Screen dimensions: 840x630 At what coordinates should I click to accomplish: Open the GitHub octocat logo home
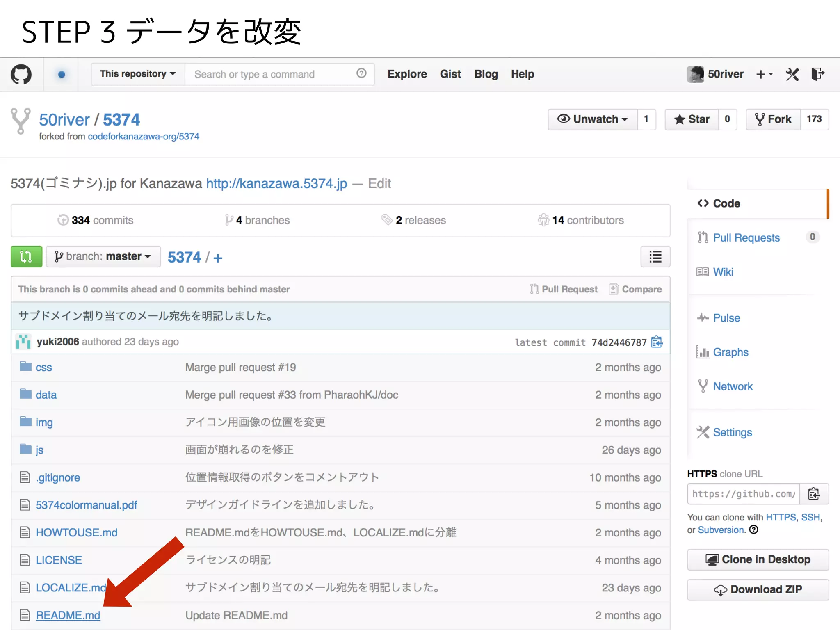21,74
